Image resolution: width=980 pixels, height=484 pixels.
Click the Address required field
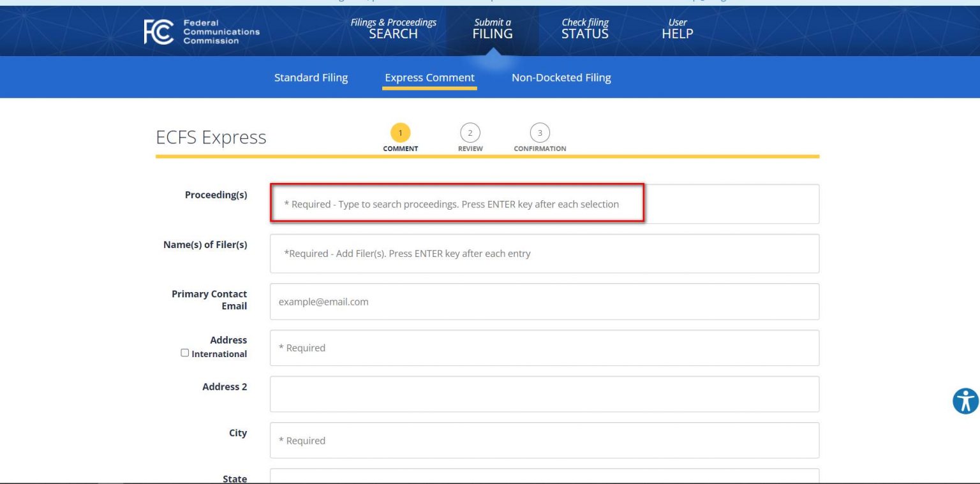[544, 348]
